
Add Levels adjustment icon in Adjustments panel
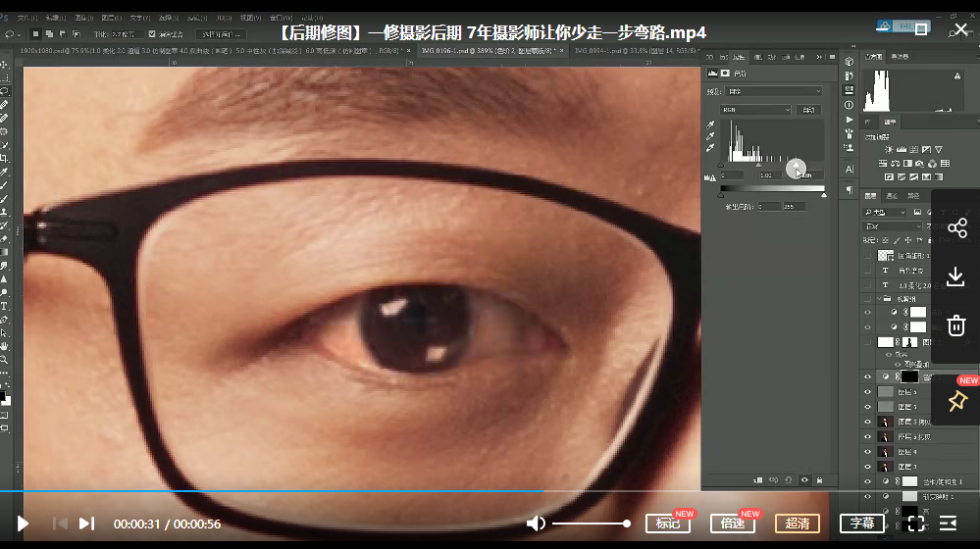click(902, 149)
